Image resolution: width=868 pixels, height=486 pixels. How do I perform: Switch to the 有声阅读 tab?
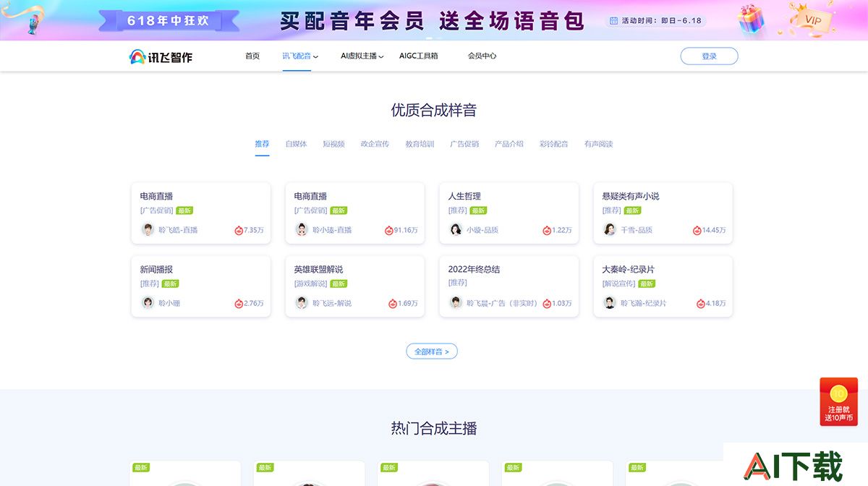(599, 144)
